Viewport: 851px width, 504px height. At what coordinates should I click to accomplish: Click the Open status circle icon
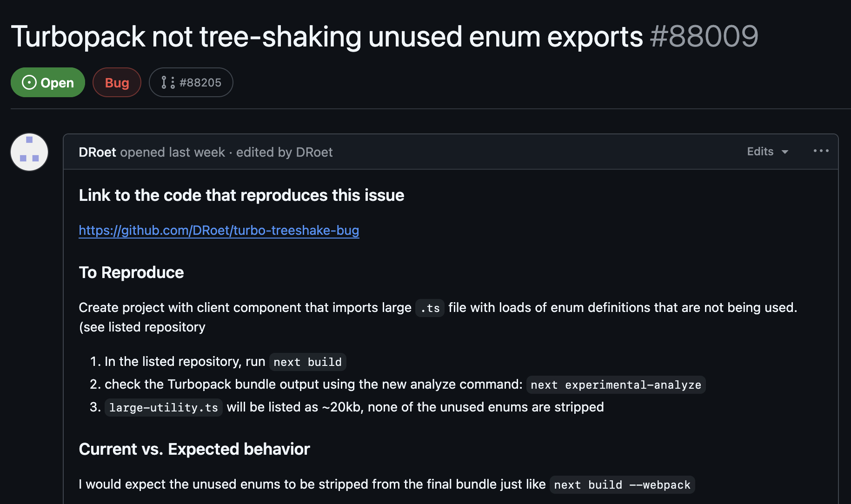29,82
